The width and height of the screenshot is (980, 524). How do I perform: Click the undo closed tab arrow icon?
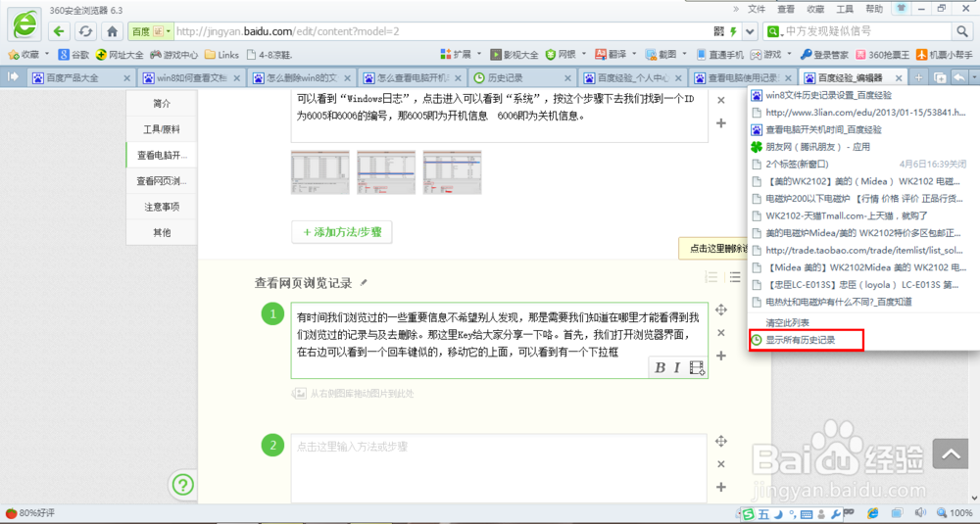click(x=959, y=77)
